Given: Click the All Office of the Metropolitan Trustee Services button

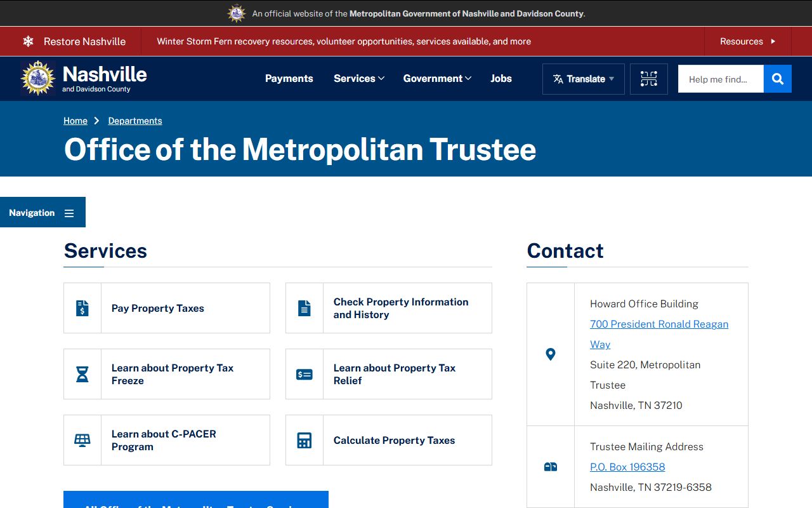Looking at the screenshot, I should tap(196, 500).
